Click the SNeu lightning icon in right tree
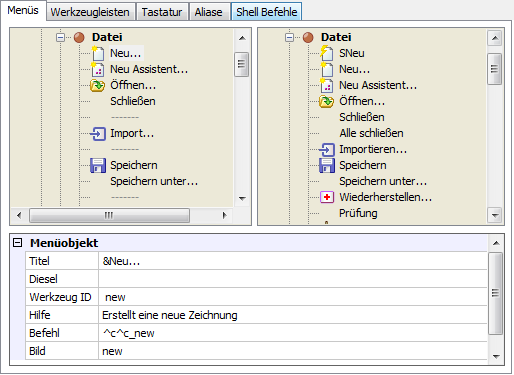Screen dimensions: 514x375 click(326, 53)
